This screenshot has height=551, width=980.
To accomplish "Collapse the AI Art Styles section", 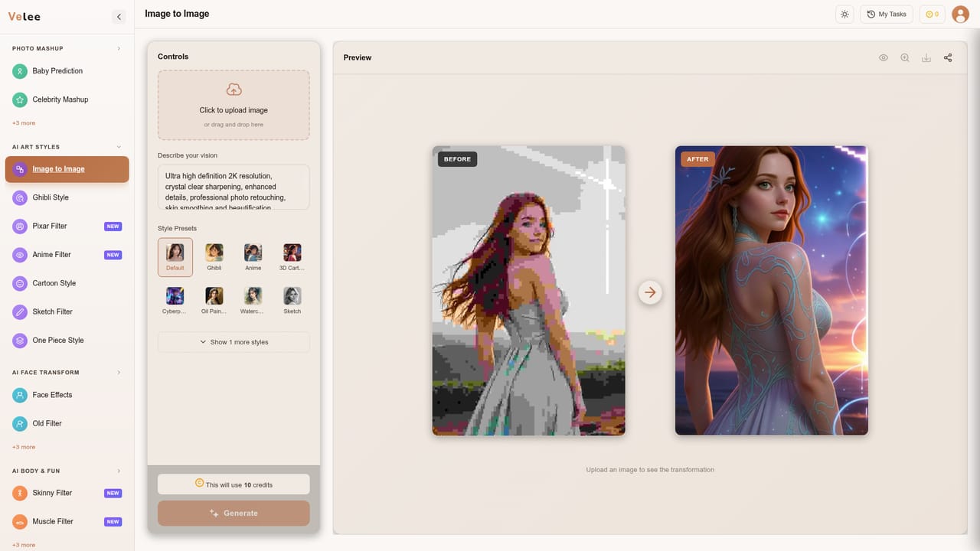I will click(x=119, y=147).
